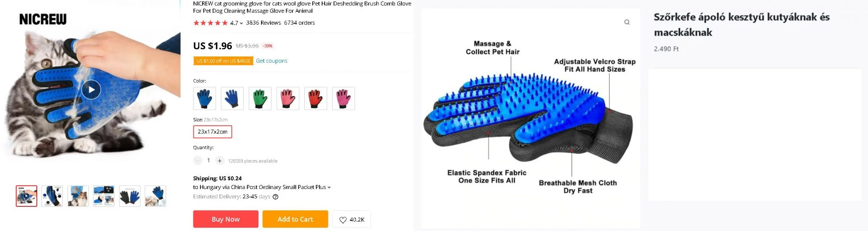The image size is (868, 231).
Task: Open the 3836 Reviews link
Action: click(x=263, y=23)
